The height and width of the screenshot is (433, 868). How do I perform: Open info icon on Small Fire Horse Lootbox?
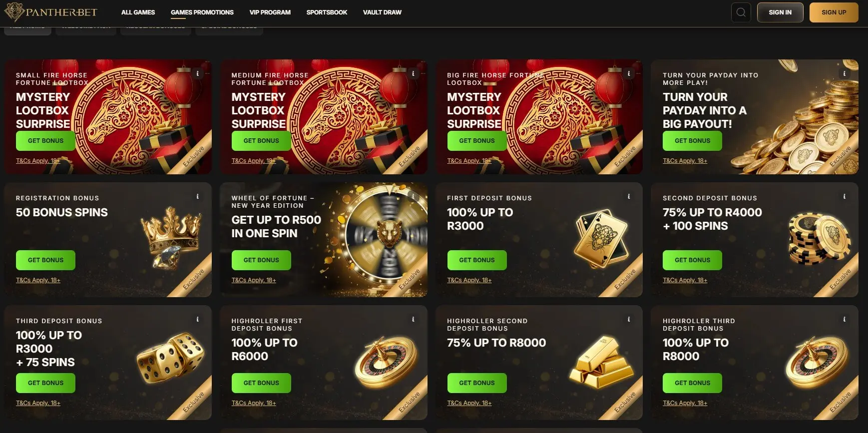[x=198, y=73]
